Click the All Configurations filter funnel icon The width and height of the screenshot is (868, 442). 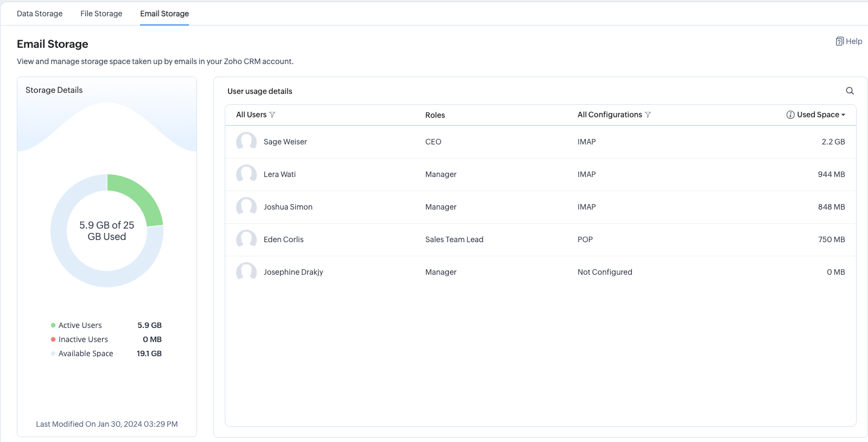[648, 115]
